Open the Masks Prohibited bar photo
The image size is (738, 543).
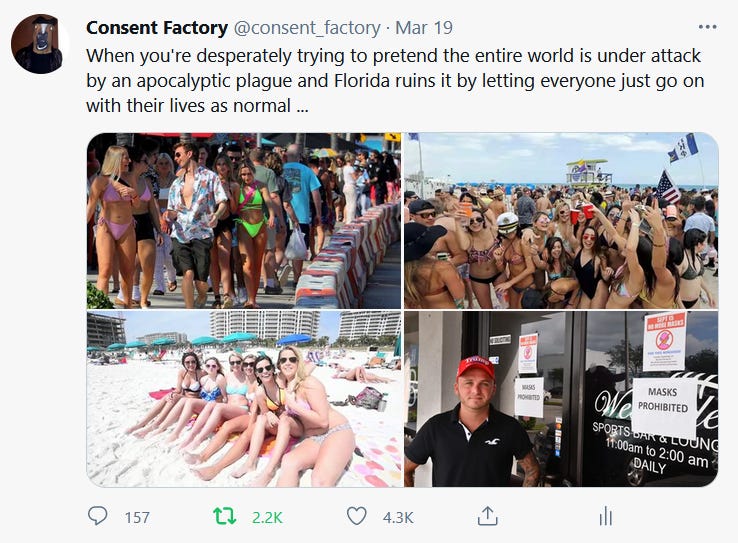561,399
